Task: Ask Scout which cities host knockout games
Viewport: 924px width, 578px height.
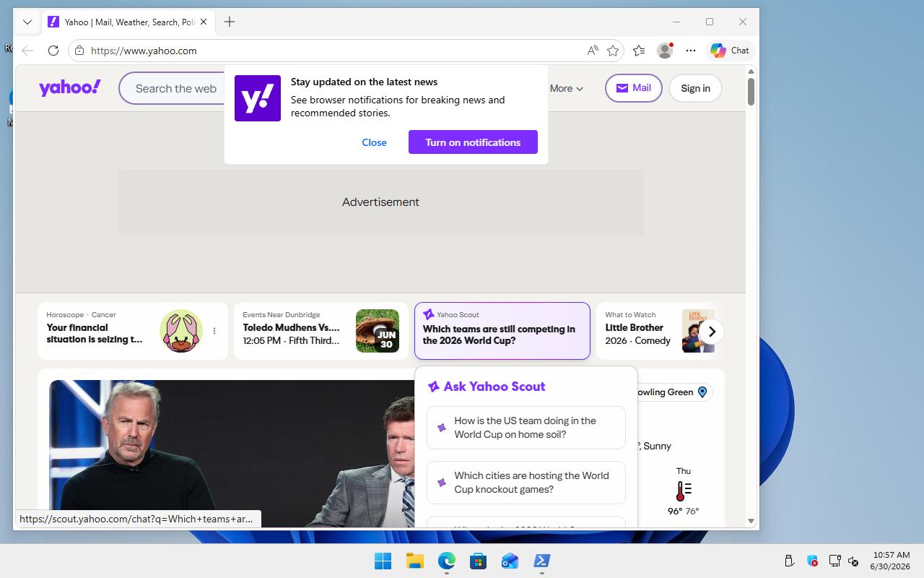Action: pos(526,483)
